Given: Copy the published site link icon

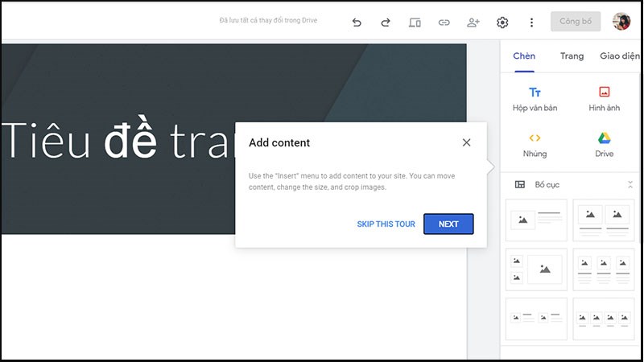Looking at the screenshot, I should coord(444,23).
